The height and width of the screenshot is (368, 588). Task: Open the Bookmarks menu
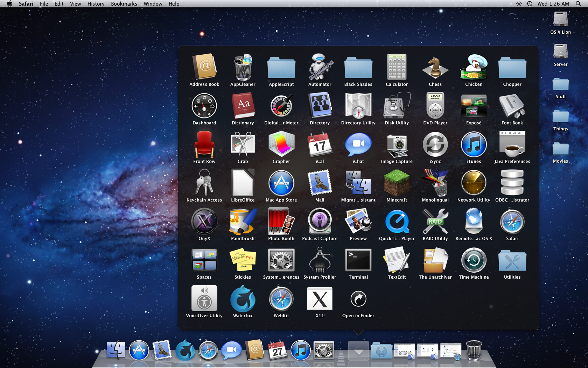tap(124, 4)
